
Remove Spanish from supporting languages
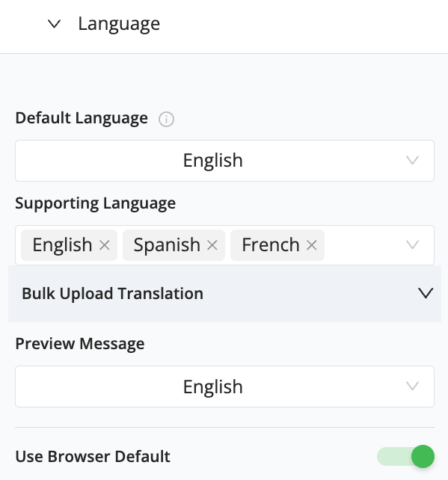[x=212, y=245]
